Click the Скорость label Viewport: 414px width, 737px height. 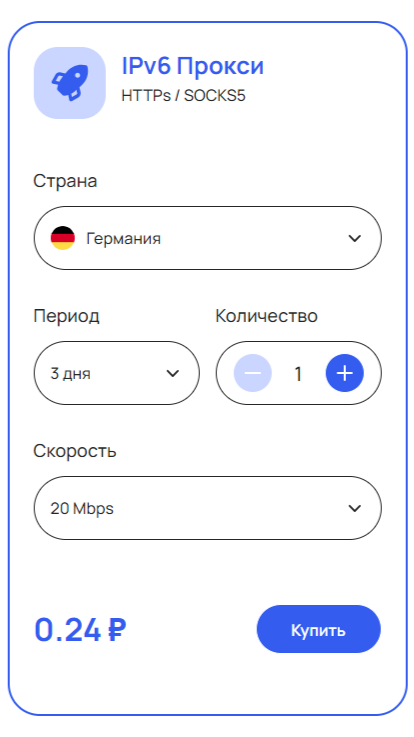75,451
